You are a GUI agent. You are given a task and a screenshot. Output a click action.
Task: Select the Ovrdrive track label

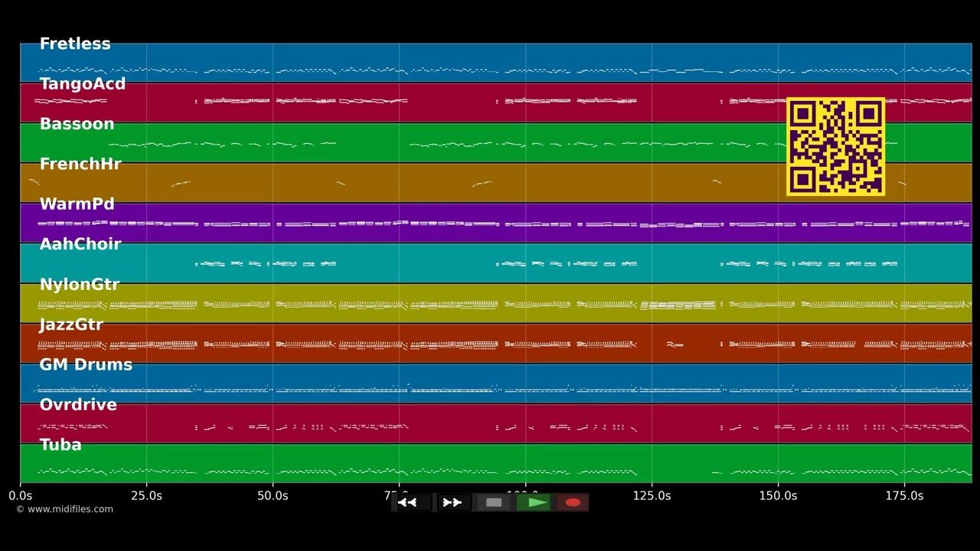pos(78,405)
